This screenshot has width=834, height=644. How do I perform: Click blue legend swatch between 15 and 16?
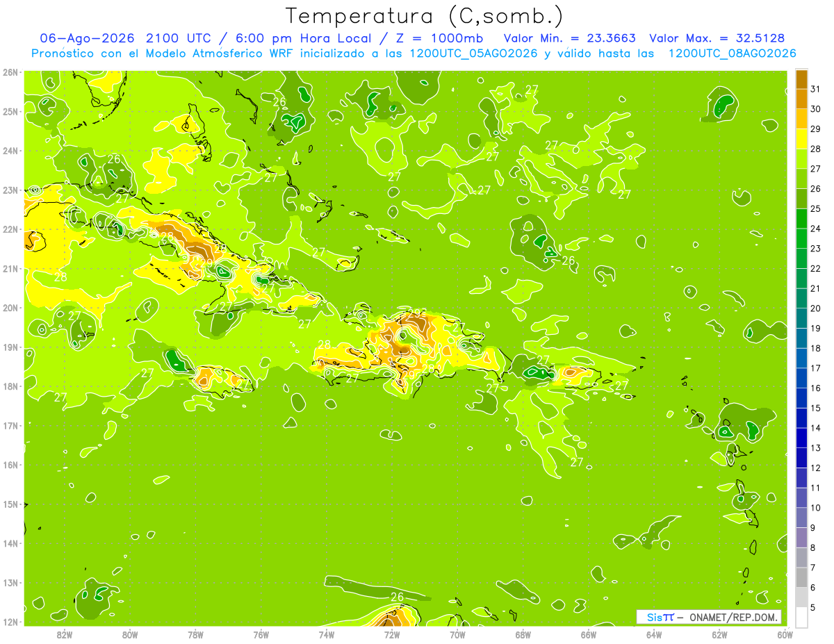[x=801, y=397]
